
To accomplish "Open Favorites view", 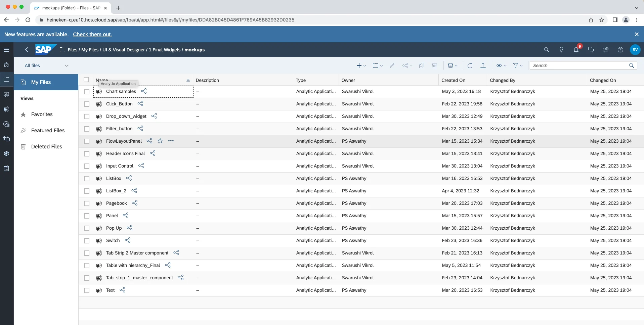I will (x=42, y=114).
